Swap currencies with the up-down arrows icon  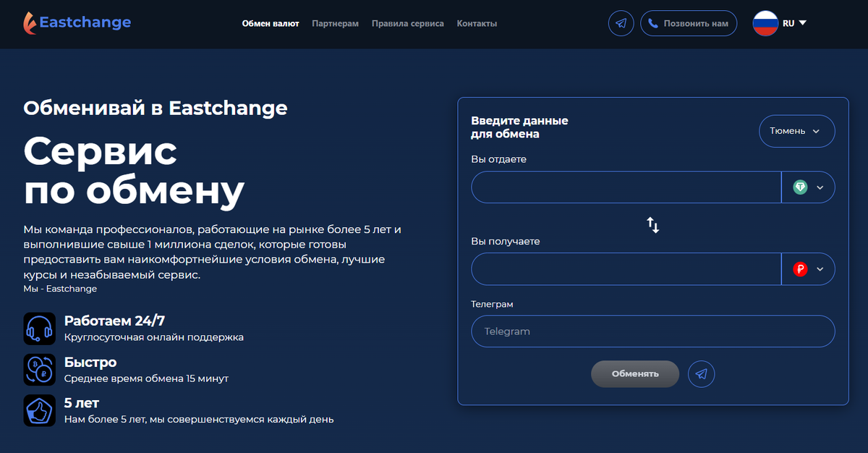653,224
